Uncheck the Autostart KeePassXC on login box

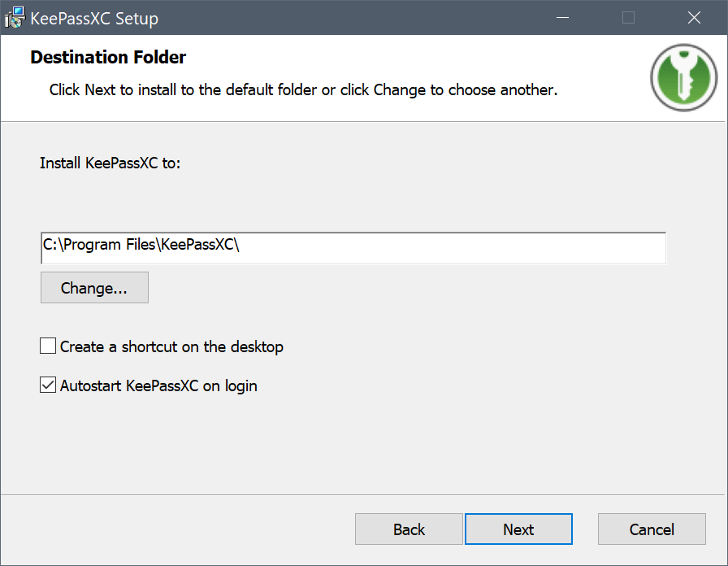[48, 385]
